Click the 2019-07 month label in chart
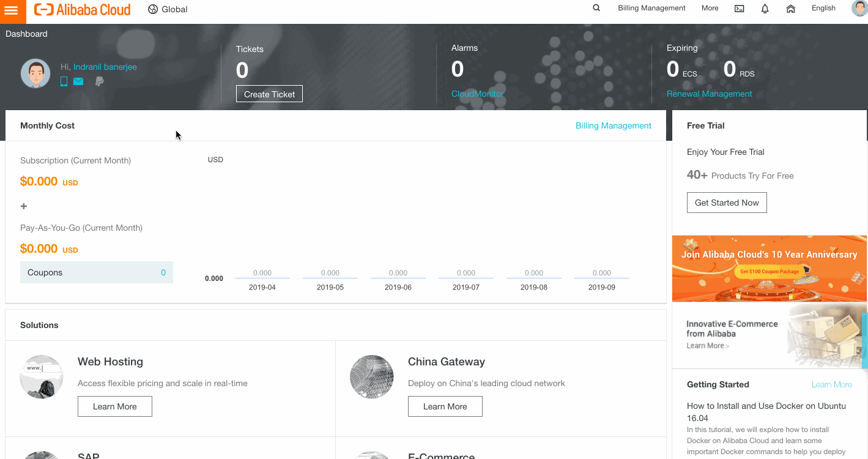868x459 pixels. click(x=466, y=287)
